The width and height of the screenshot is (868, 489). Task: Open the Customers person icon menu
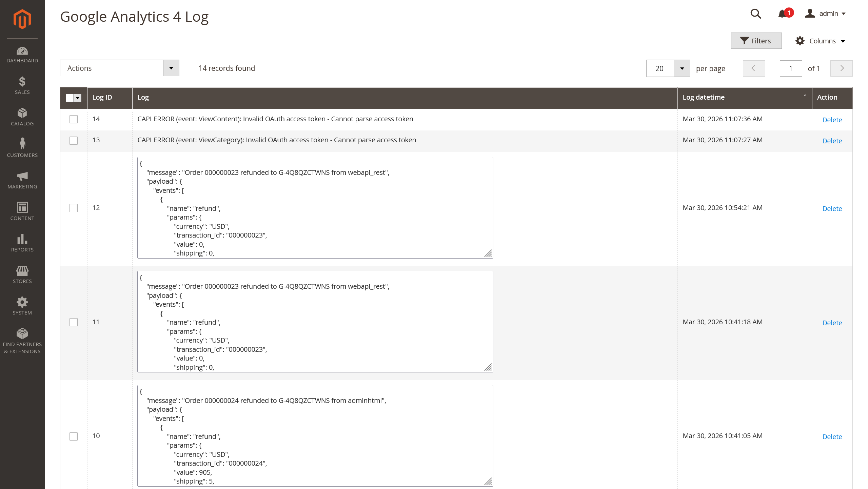[x=22, y=144]
